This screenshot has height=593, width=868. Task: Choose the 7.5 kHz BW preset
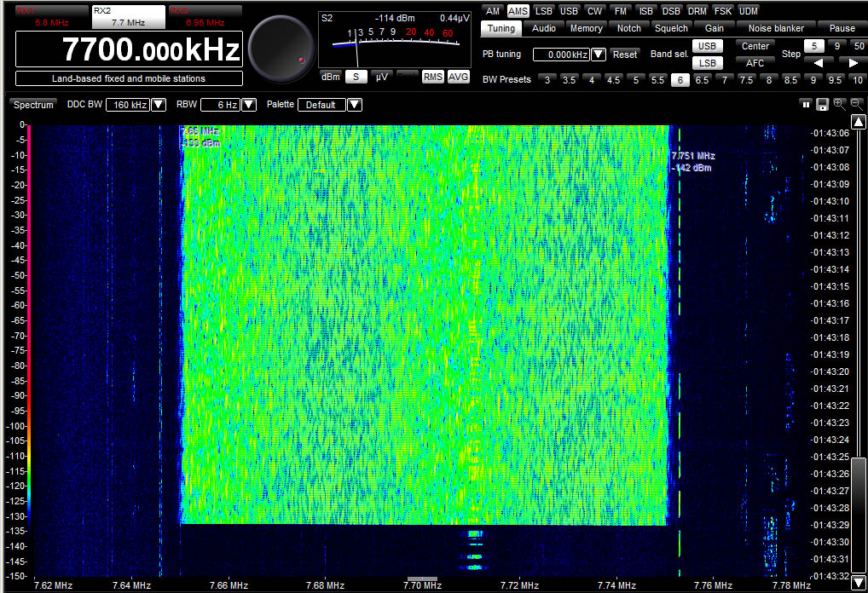point(746,79)
